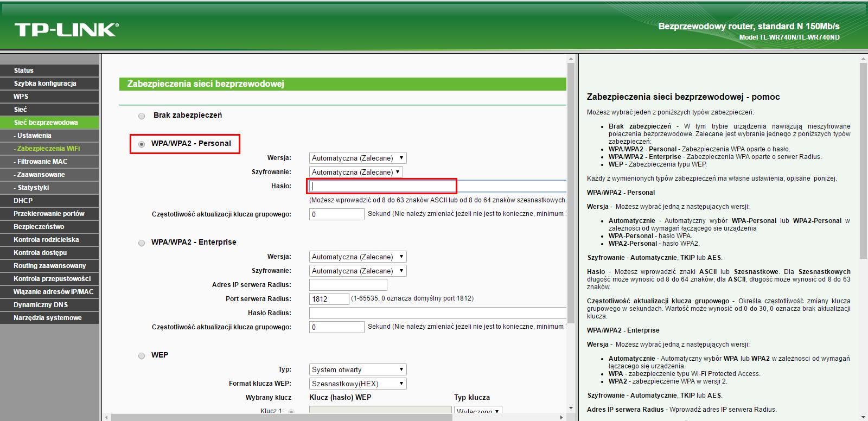The image size is (868, 421).
Task: Select the WPA/WPA2 - Enterprise radio button
Action: (142, 243)
